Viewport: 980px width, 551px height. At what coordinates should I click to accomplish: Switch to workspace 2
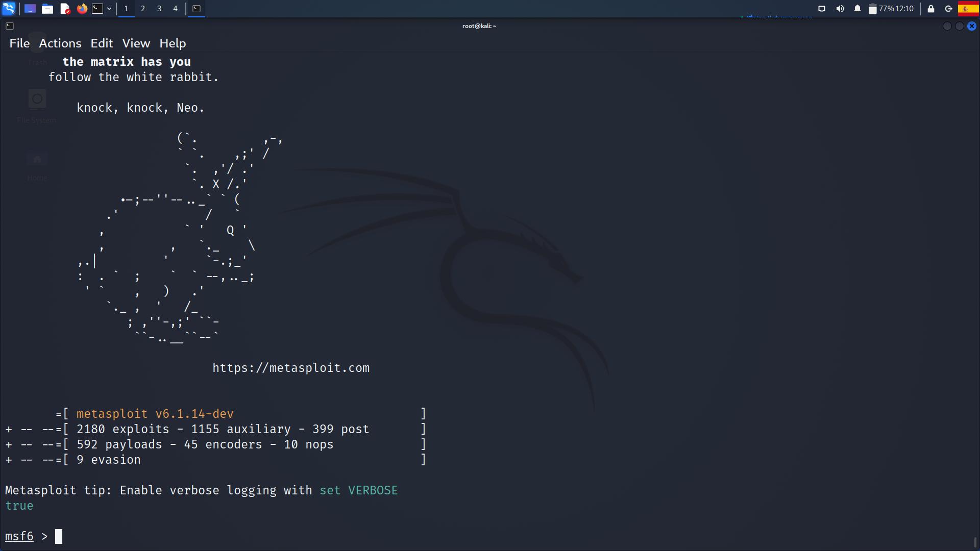(x=143, y=9)
